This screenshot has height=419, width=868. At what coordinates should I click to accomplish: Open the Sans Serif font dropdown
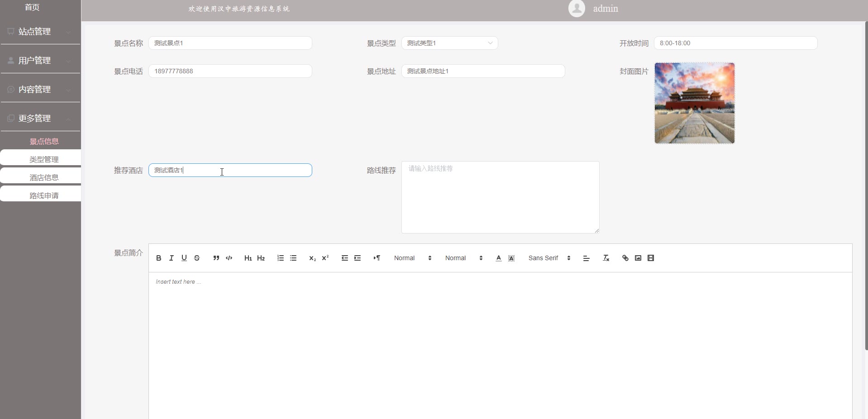549,258
